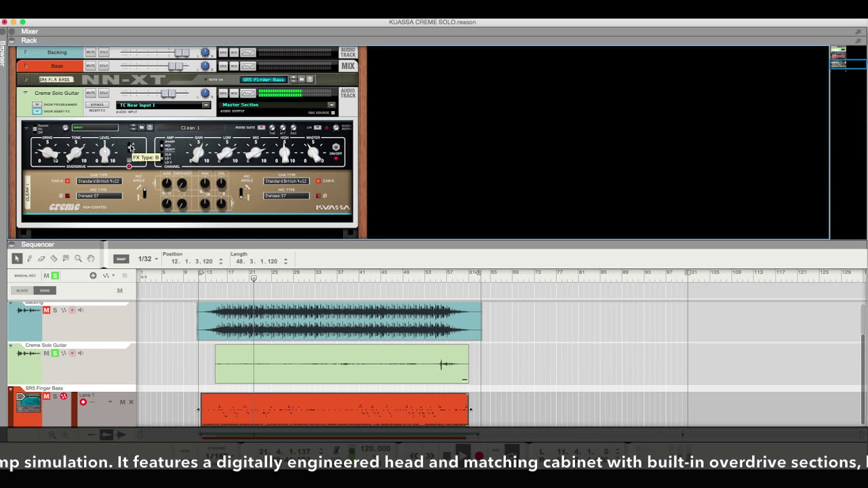The height and width of the screenshot is (488, 868).
Task: Enable record on Backing sequencer track
Action: coord(72,310)
